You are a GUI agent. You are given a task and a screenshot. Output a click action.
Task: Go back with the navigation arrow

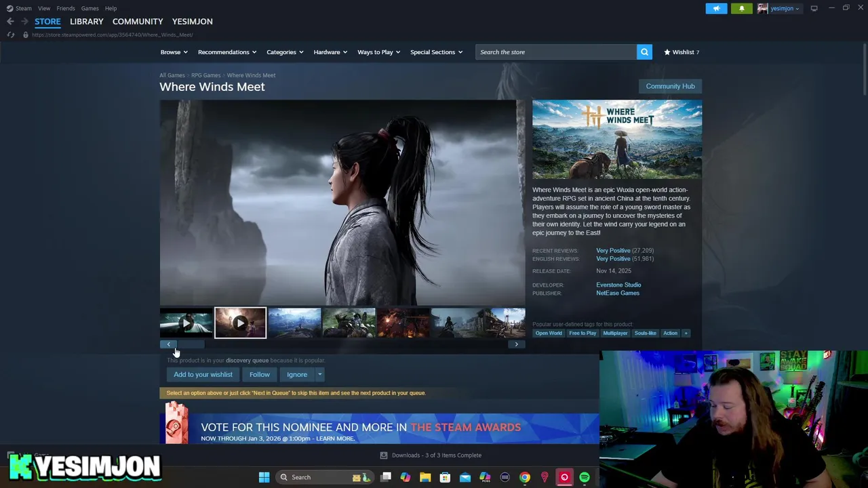(10, 22)
